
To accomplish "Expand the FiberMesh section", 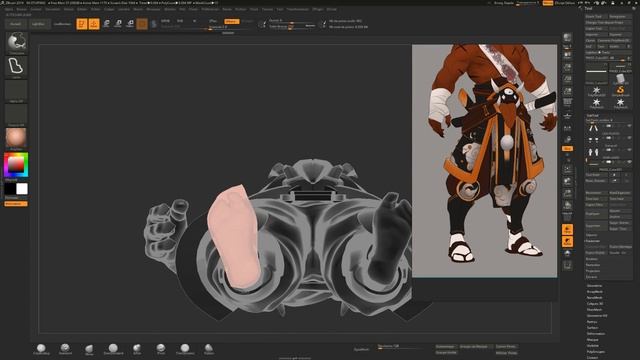I will point(594,310).
